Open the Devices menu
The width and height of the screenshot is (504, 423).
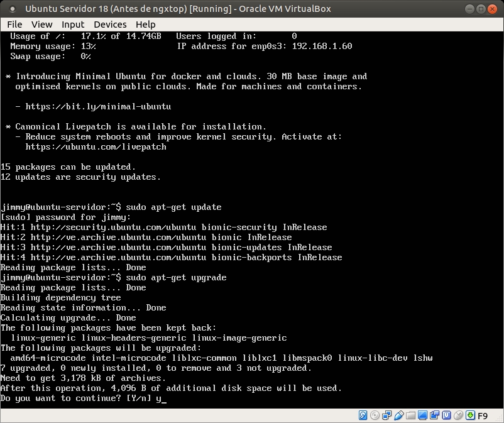110,24
